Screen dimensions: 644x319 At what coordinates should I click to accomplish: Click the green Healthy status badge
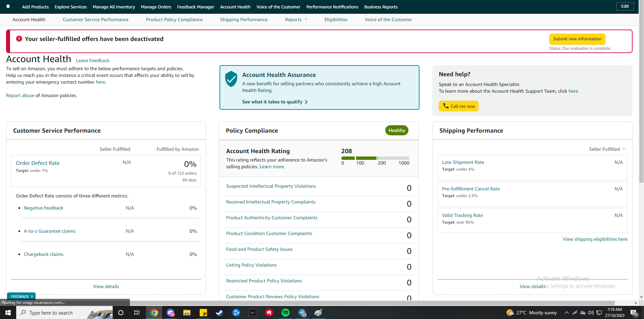pos(397,130)
